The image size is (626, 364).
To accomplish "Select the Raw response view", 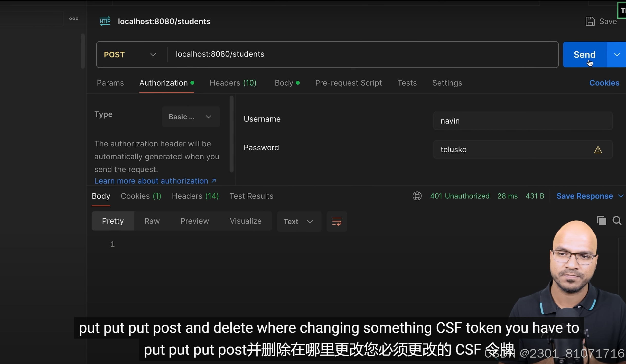I will 152,221.
